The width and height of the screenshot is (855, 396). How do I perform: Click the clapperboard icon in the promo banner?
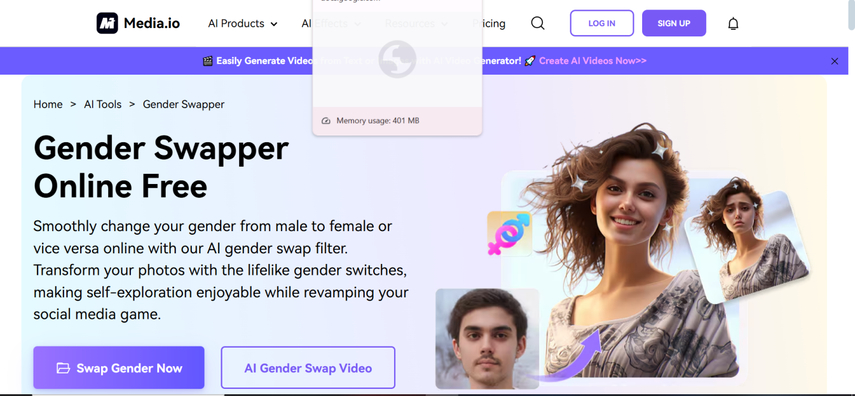(207, 61)
